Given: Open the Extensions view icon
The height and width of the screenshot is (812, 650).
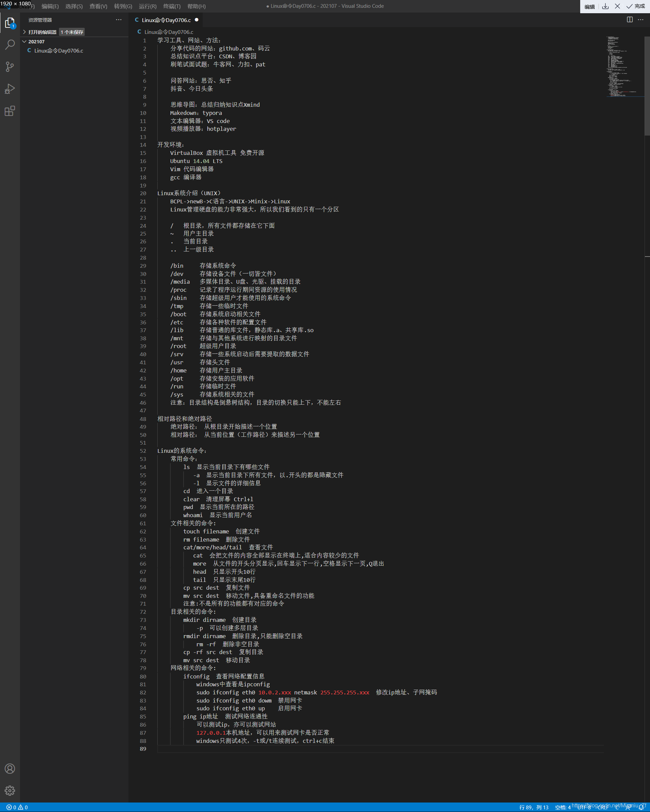Looking at the screenshot, I should point(10,111).
